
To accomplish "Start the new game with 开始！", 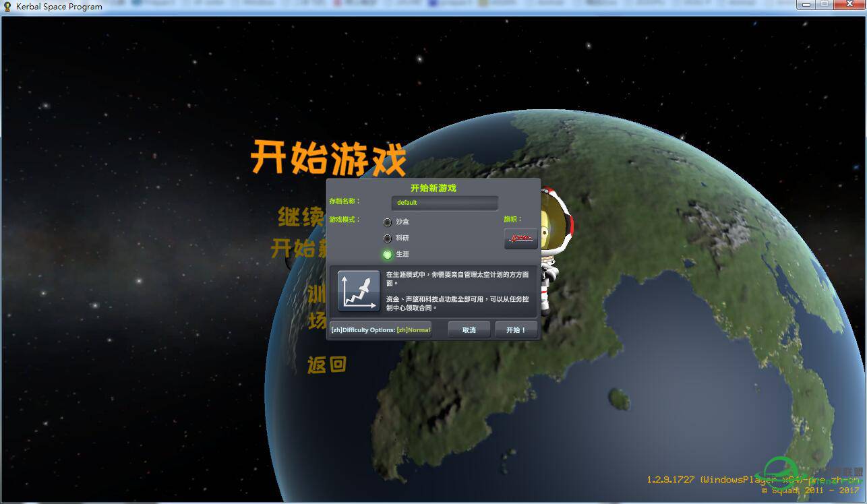I will pos(516,330).
